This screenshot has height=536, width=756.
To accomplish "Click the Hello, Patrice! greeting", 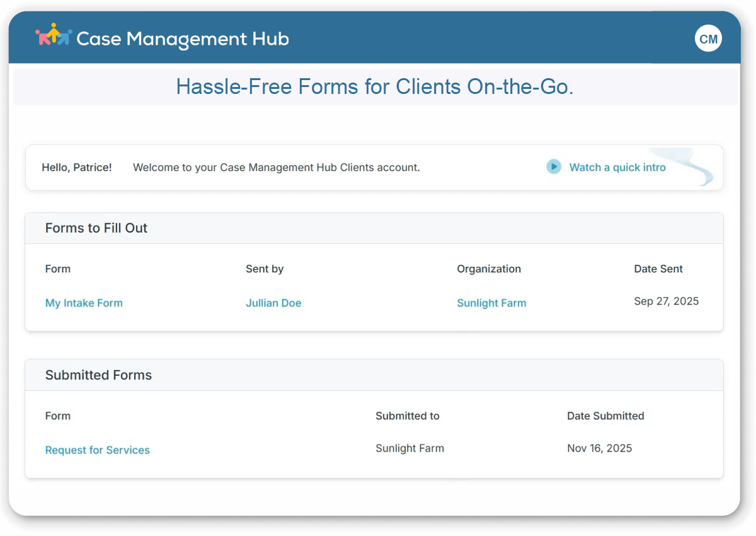I will pyautogui.click(x=77, y=167).
